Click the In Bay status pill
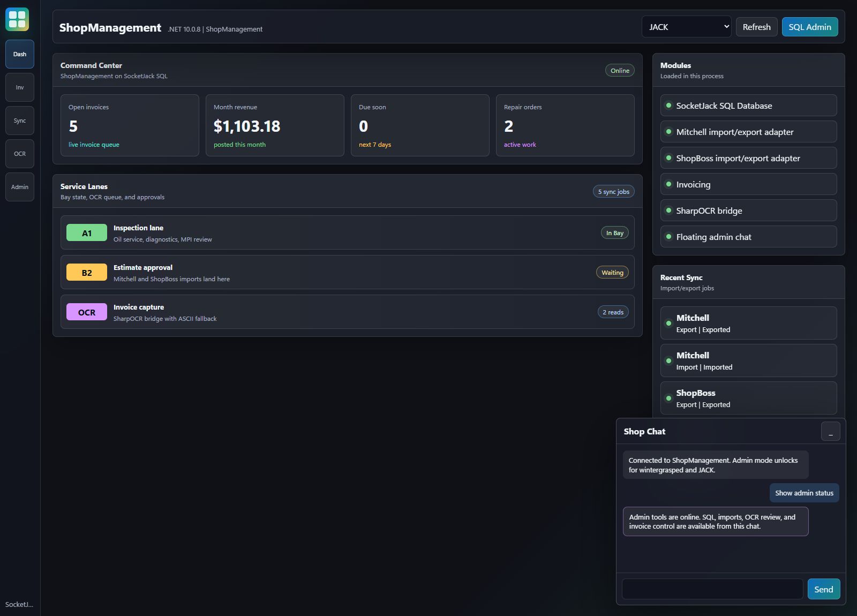The height and width of the screenshot is (616, 857). click(x=615, y=233)
